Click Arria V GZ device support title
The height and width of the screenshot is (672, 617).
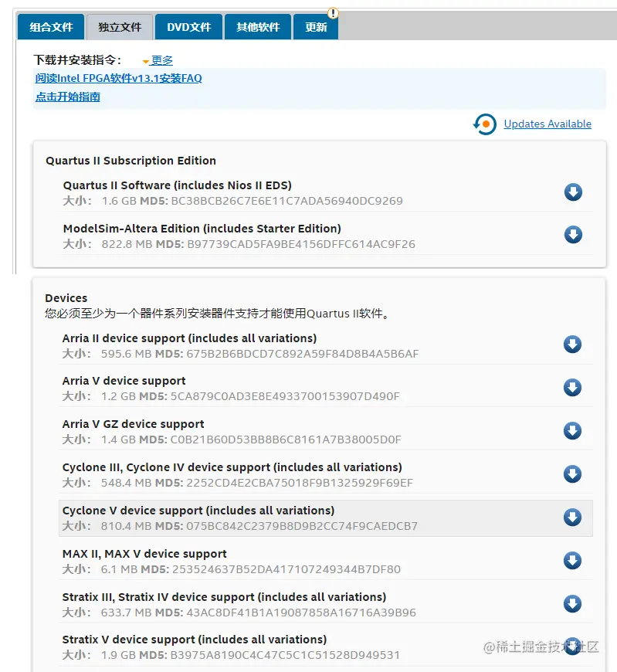pyautogui.click(x=134, y=424)
